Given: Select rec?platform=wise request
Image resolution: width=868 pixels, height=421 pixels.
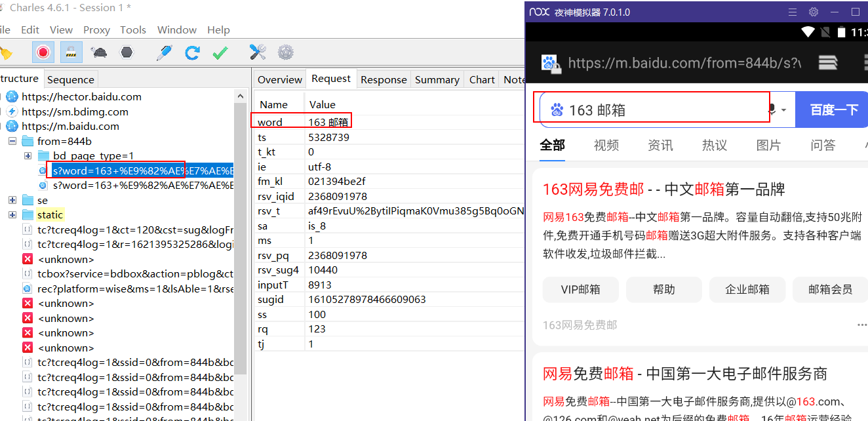Looking at the screenshot, I should tap(135, 289).
